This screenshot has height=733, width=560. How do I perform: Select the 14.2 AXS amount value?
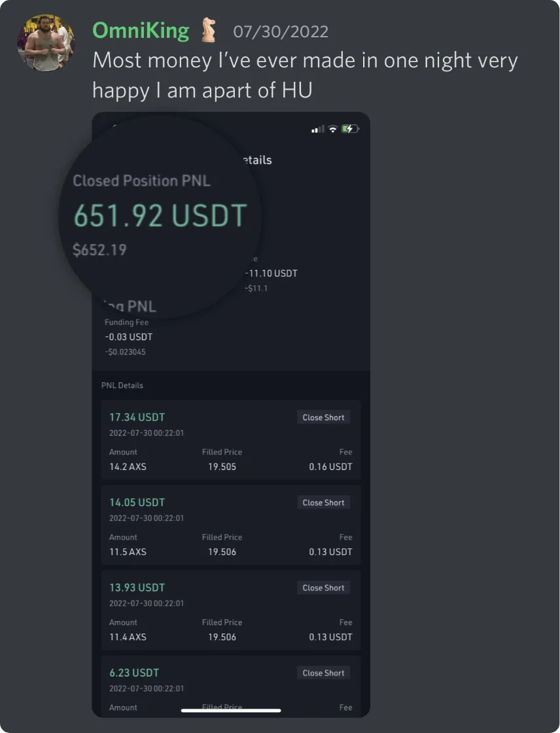click(x=128, y=467)
